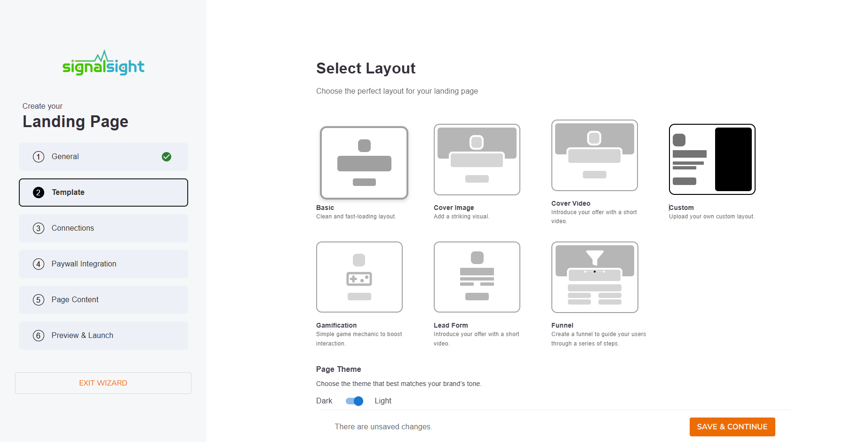Pick the Funnel layout icon
This screenshot has width=868, height=442.
click(594, 277)
